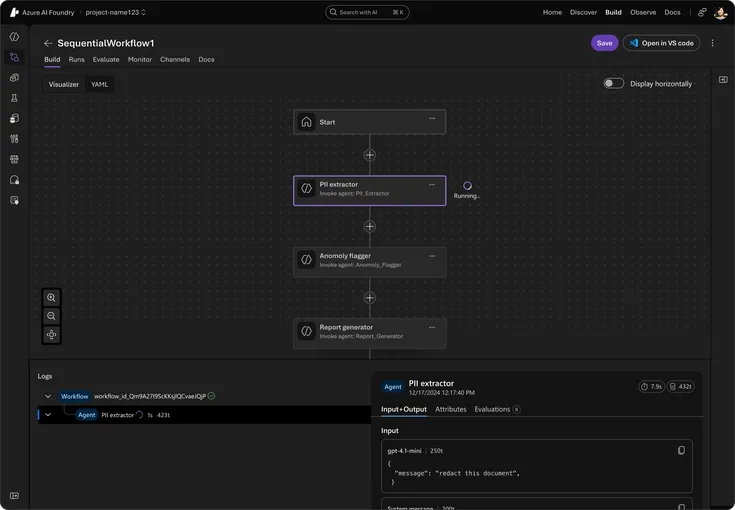Copy the gpt-4.1-mini input message
735x510 pixels.
pos(681,451)
